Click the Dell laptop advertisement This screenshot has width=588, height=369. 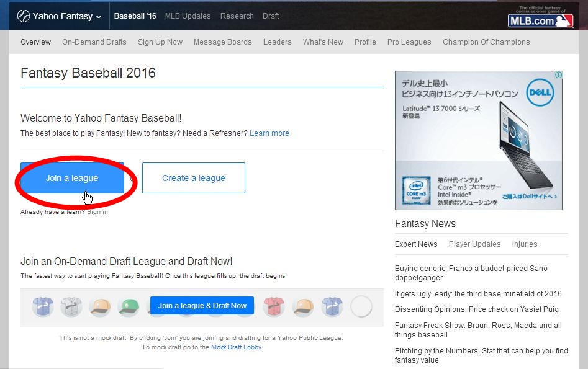[479, 141]
